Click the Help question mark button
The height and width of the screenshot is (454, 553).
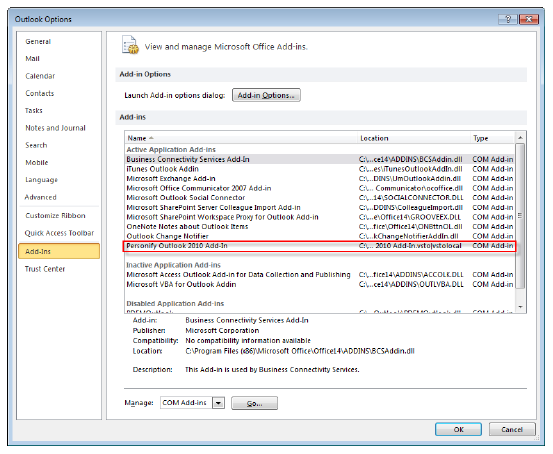pos(508,19)
